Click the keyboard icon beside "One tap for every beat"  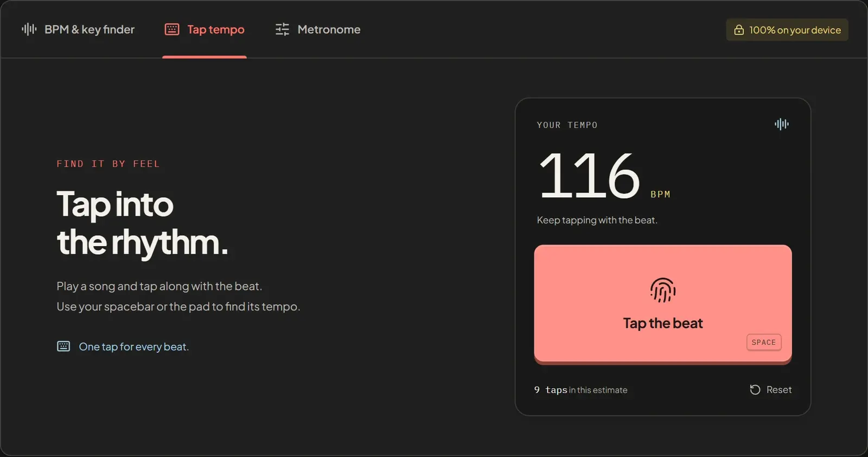click(63, 346)
